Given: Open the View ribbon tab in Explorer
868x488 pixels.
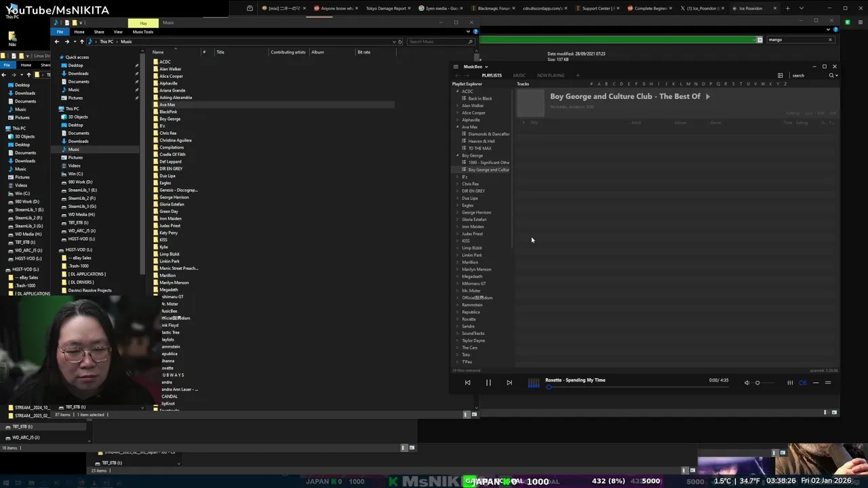Looking at the screenshot, I should click(118, 32).
